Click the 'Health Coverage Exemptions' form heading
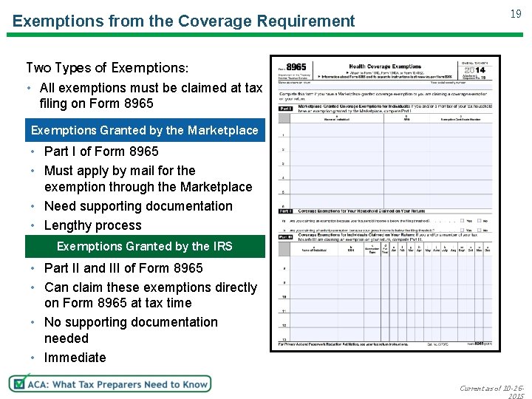Viewport: 532px width, 399px height. pyautogui.click(x=385, y=66)
